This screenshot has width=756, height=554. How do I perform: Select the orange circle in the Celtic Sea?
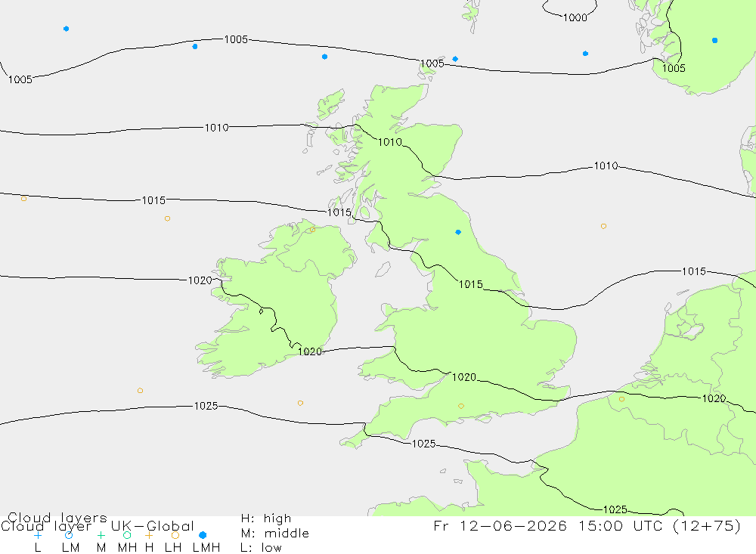300,403
